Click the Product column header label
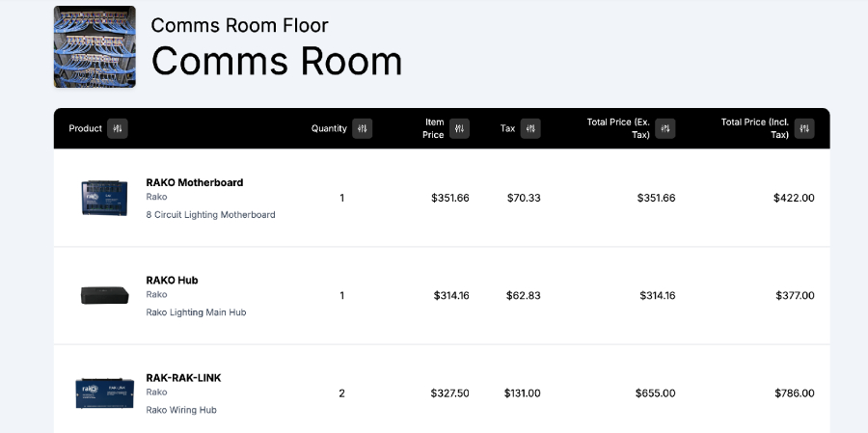868x433 pixels. (x=85, y=128)
